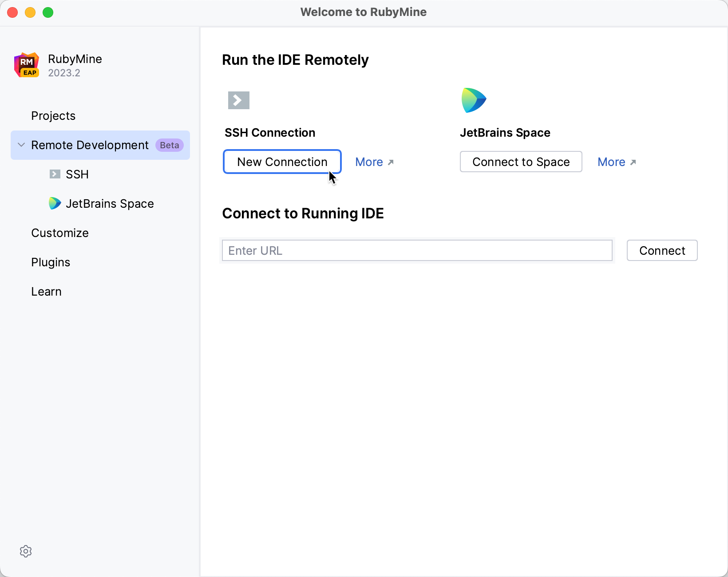Open the More link under JetBrains Space
The height and width of the screenshot is (577, 728).
pos(611,162)
